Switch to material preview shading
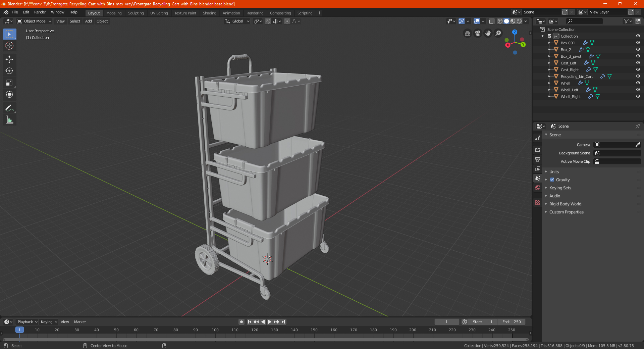The height and width of the screenshot is (349, 644). pyautogui.click(x=513, y=21)
